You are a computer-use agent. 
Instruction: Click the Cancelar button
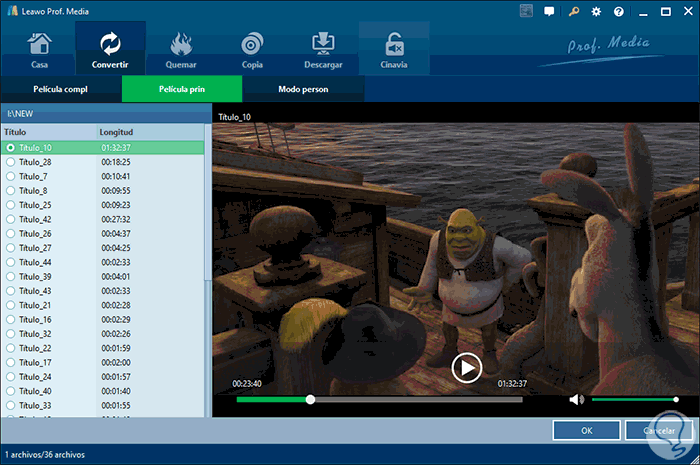coord(659,431)
